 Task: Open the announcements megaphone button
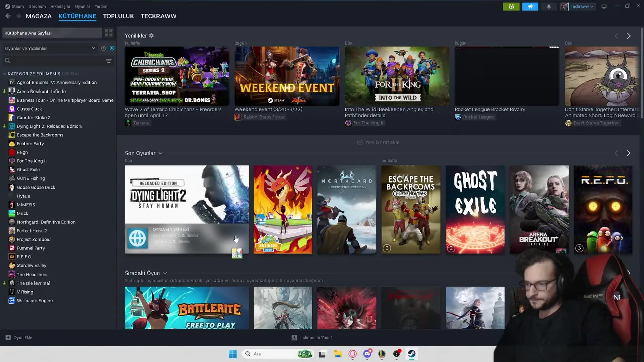tap(530, 6)
